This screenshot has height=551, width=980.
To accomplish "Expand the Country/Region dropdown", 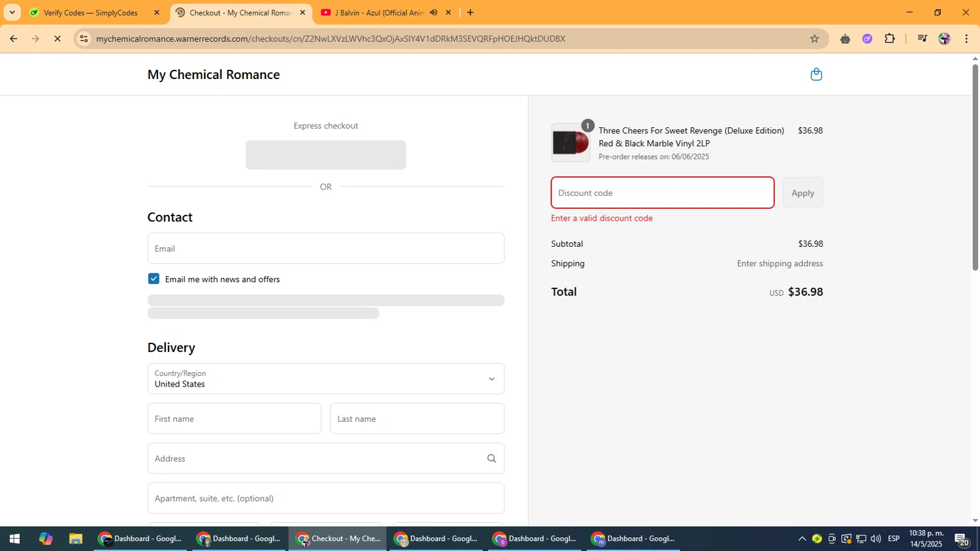I will (x=326, y=379).
